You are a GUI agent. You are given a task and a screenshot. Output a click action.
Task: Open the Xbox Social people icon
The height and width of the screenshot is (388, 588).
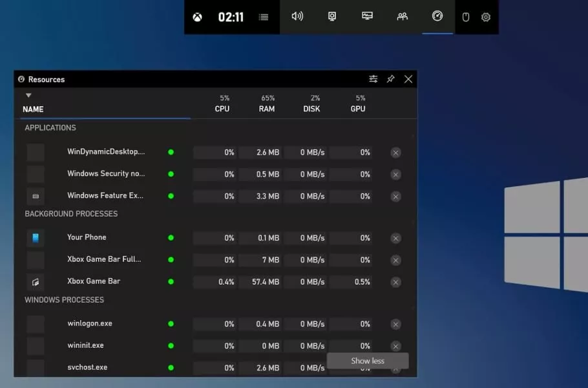tap(403, 16)
